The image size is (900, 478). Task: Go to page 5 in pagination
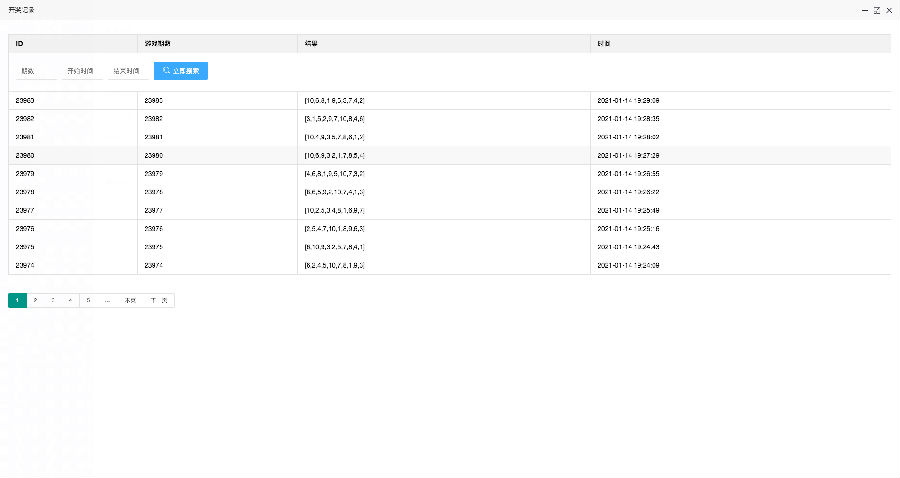pyautogui.click(x=88, y=300)
